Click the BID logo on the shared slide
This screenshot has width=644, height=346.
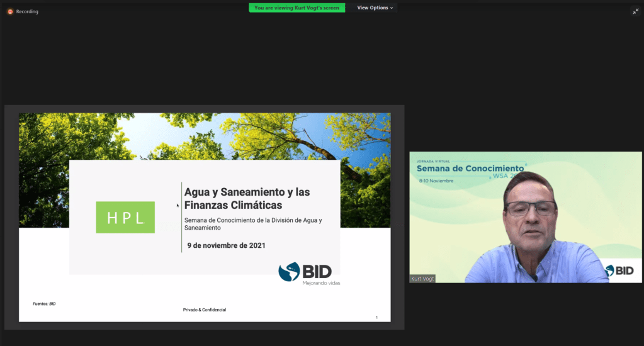305,274
